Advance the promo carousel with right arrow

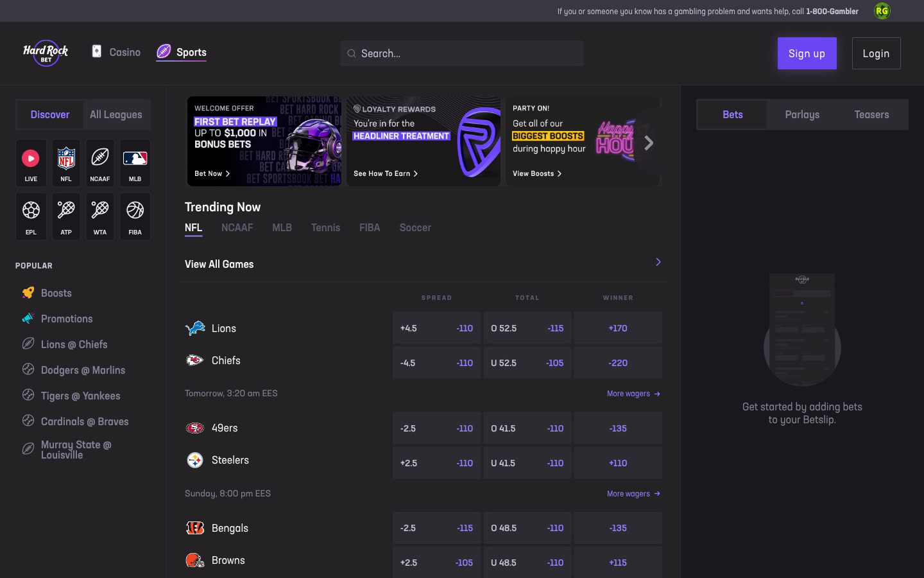(x=648, y=143)
